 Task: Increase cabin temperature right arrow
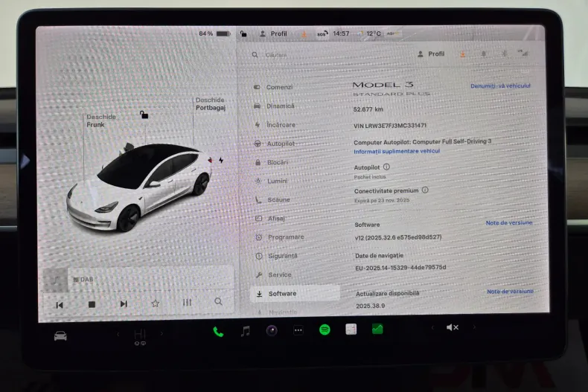(x=162, y=333)
